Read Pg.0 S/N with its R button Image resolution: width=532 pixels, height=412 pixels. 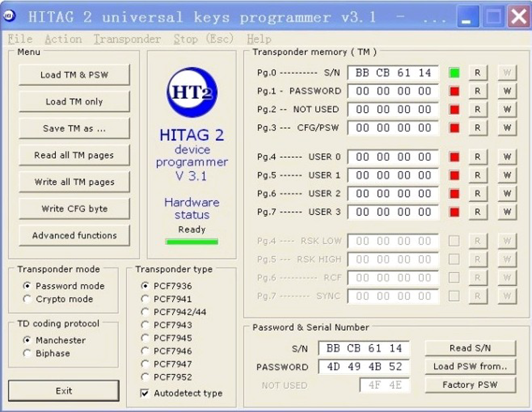click(477, 72)
